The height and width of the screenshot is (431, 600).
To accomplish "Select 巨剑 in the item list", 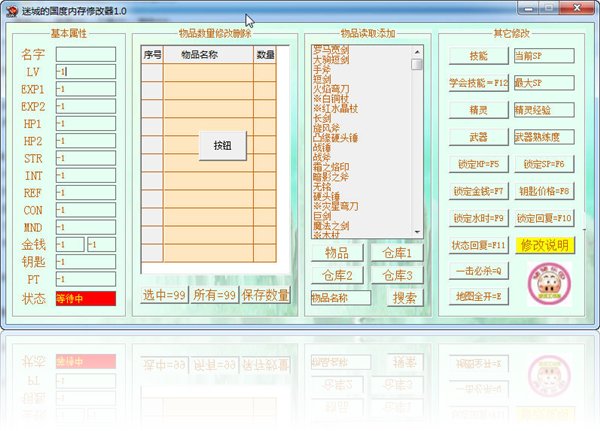I will [322, 216].
